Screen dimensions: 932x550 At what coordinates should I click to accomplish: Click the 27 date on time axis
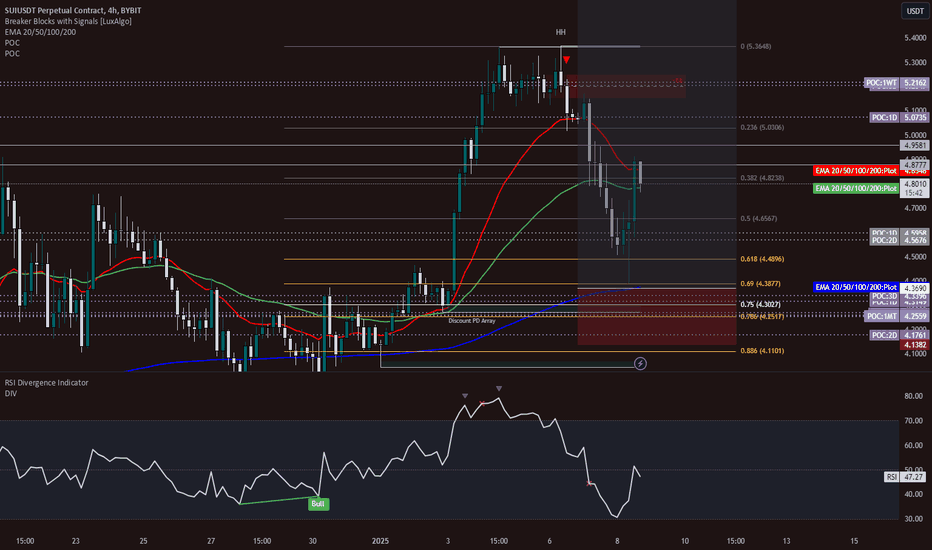(x=211, y=541)
